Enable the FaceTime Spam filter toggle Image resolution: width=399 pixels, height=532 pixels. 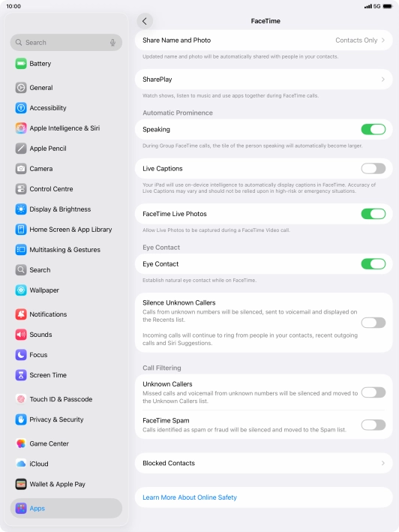tap(373, 425)
